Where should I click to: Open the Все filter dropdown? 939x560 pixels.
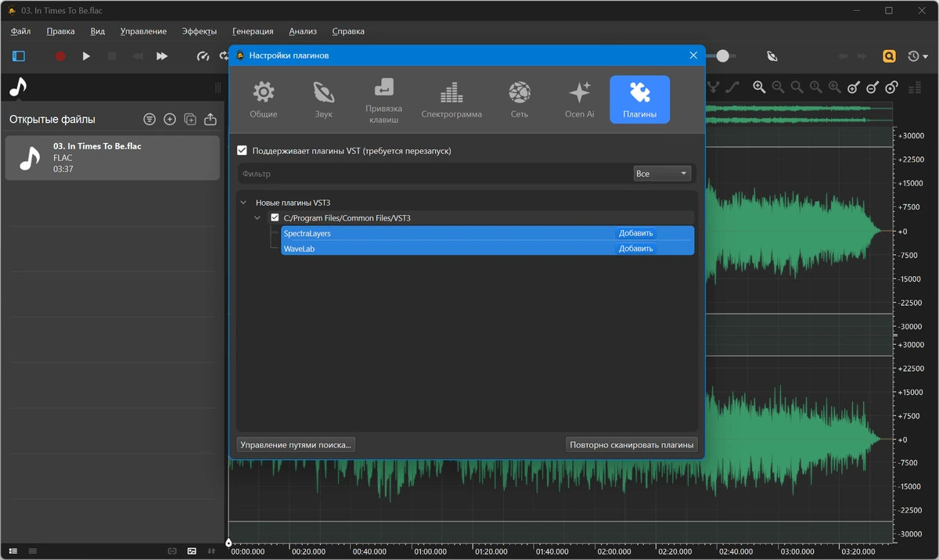662,174
